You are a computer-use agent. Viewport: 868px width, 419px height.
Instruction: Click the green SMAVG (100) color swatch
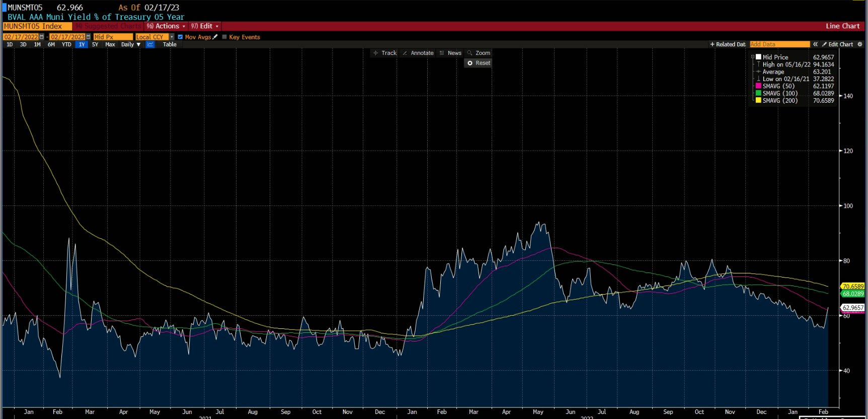758,93
